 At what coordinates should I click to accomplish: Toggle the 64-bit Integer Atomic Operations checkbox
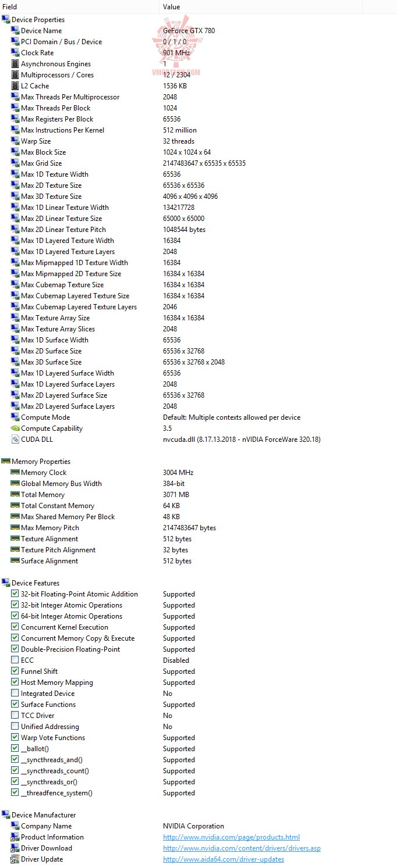[x=15, y=616]
